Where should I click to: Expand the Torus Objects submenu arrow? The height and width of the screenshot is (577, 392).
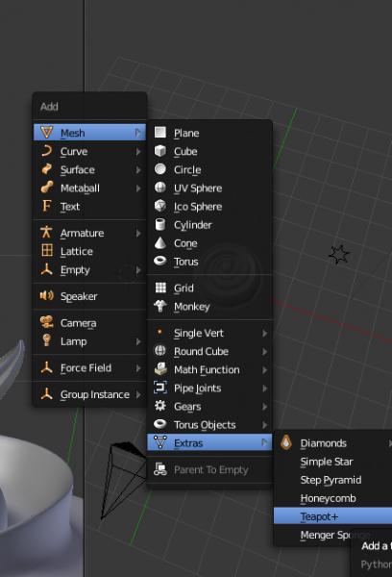click(265, 425)
